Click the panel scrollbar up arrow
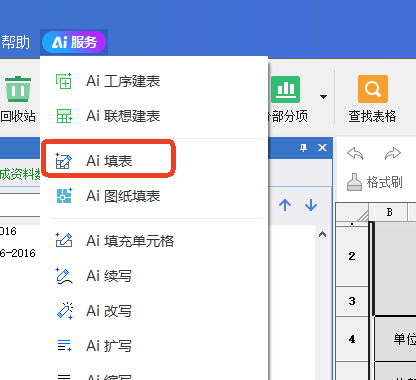Screen dimensions: 416x380 coord(322,234)
